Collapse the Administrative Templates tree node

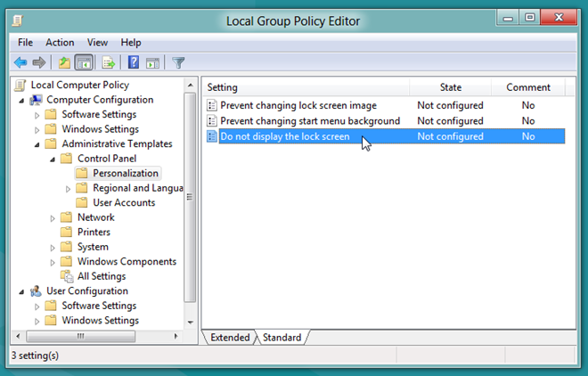pyautogui.click(x=37, y=144)
